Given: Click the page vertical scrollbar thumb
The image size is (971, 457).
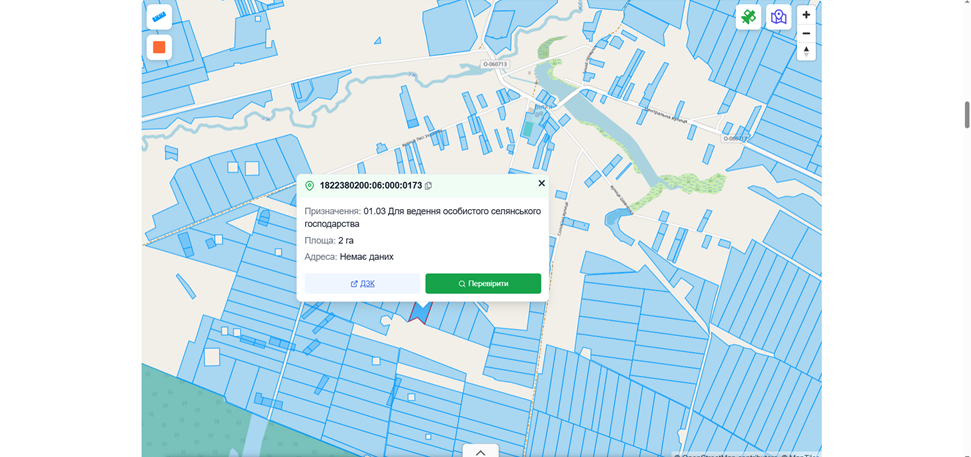Looking at the screenshot, I should (x=967, y=115).
